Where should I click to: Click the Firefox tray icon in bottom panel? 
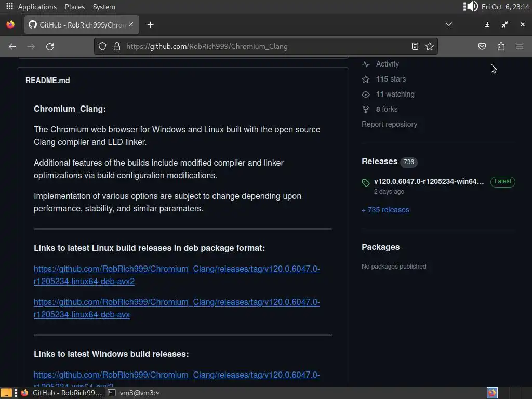click(492, 393)
